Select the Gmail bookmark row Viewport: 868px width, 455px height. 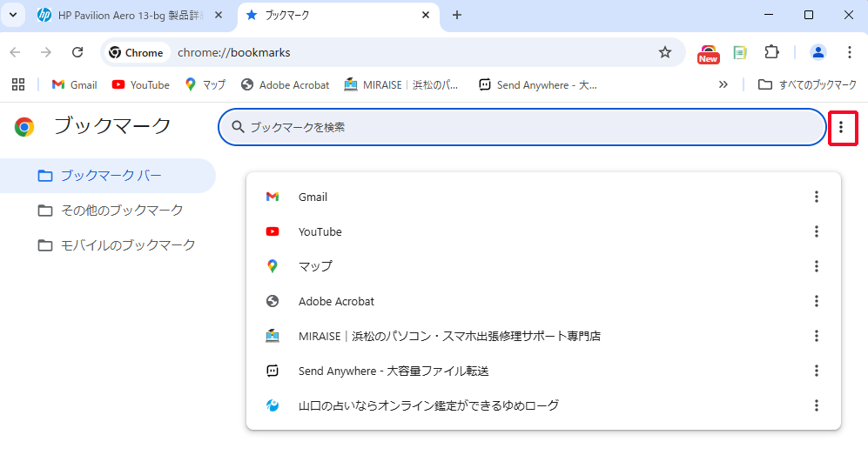[x=543, y=197]
